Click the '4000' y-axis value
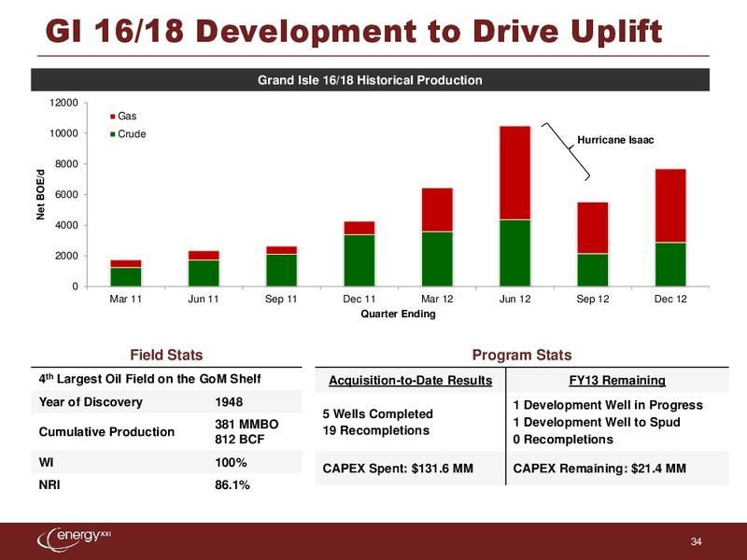 [x=66, y=225]
